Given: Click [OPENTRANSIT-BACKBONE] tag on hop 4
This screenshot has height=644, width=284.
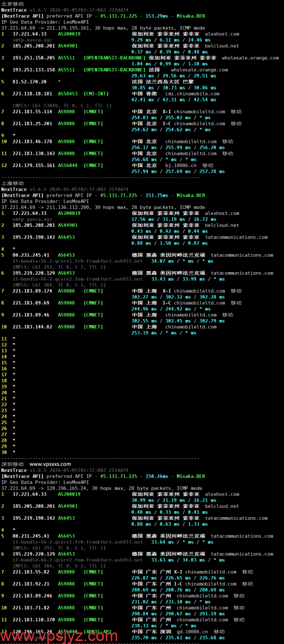Looking at the screenshot, I should coord(115,70).
